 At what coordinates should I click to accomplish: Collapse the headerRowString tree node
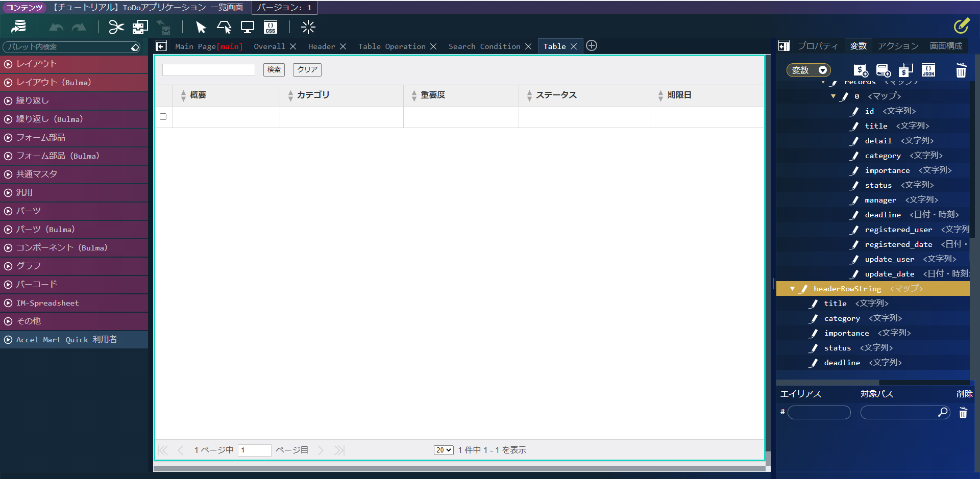(x=792, y=289)
